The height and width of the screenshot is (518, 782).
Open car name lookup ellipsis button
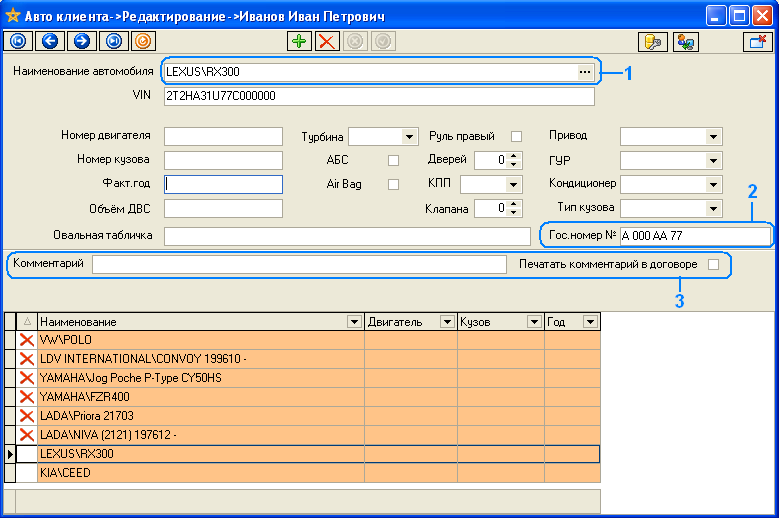pos(585,72)
